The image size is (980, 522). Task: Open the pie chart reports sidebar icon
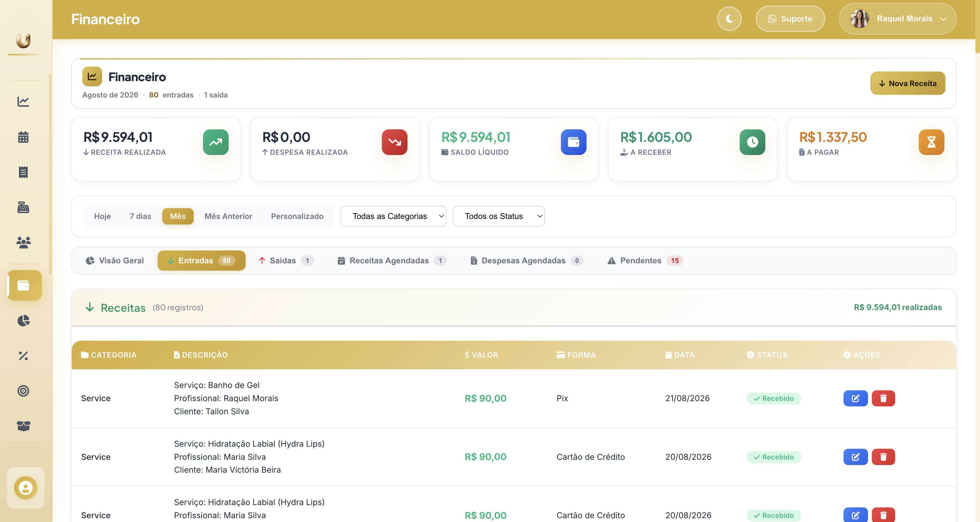pyautogui.click(x=23, y=321)
